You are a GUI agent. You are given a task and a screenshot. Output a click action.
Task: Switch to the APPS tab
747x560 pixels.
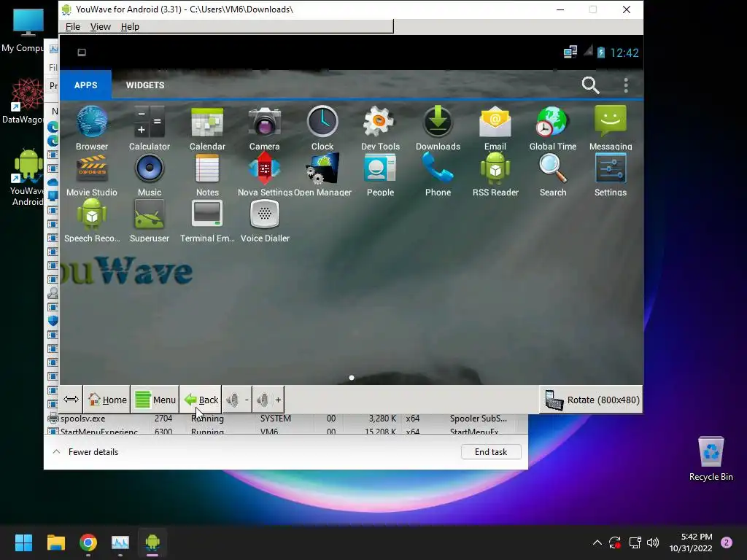(86, 85)
